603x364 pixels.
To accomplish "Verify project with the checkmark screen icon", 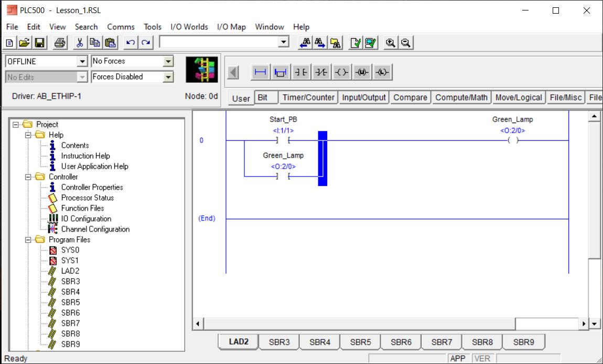I will pos(371,42).
